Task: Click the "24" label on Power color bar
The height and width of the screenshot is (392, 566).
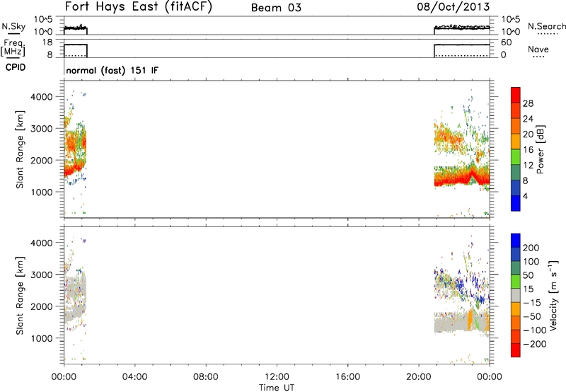Action: click(x=528, y=119)
